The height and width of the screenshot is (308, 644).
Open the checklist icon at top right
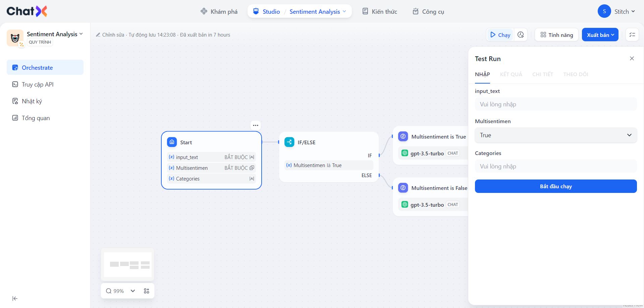(632, 35)
